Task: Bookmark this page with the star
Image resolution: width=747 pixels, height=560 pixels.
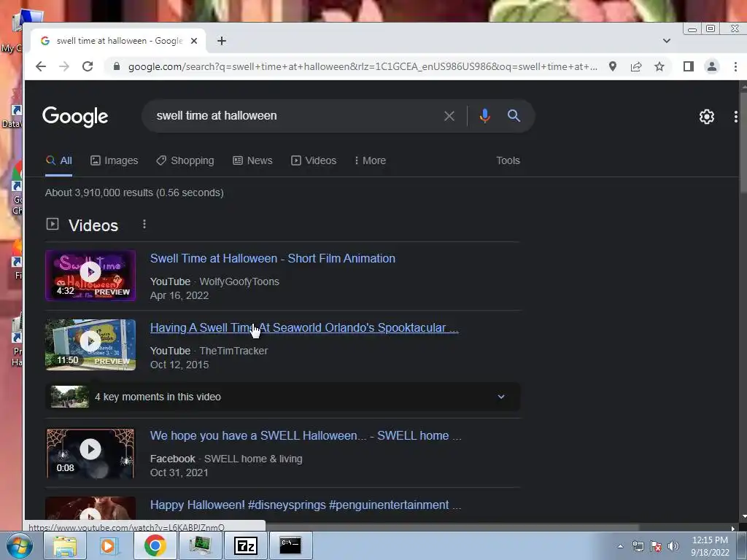Action: [659, 66]
